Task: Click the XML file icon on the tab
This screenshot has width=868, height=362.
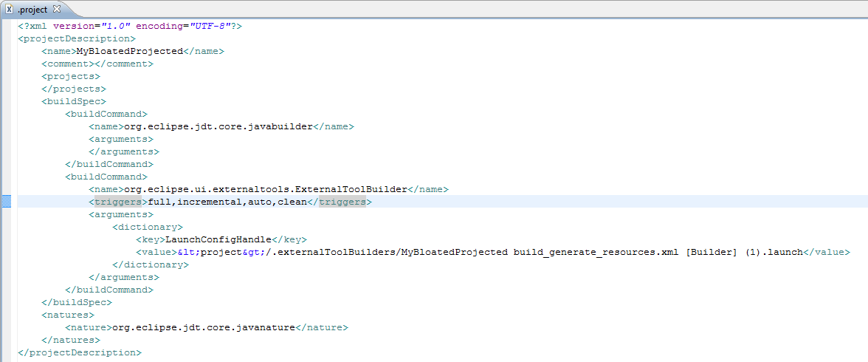Action: tap(10, 10)
